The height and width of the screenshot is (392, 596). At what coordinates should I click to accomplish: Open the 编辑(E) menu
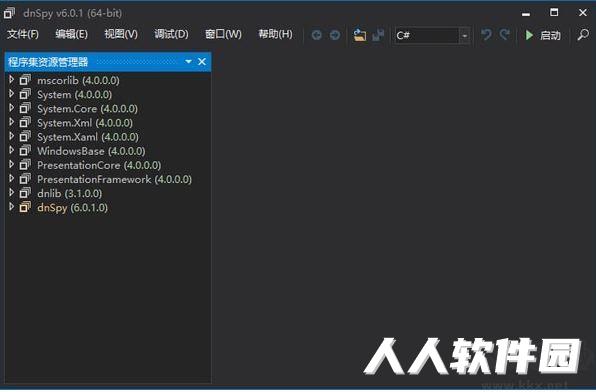71,34
